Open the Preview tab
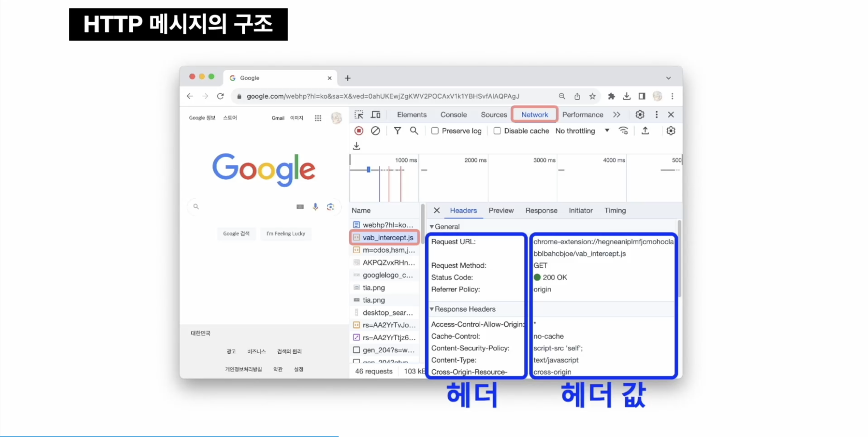Screen dimensions: 868x437 tap(501, 211)
